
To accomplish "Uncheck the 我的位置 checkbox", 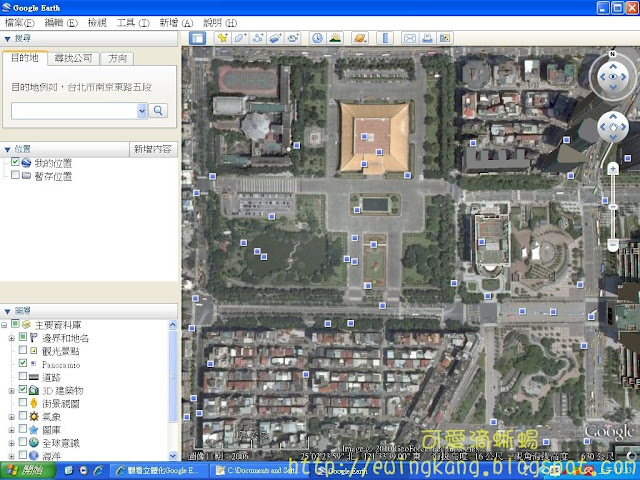I will click(15, 162).
